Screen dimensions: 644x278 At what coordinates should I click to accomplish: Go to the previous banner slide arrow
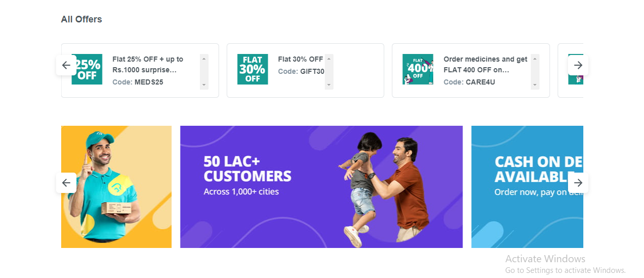click(66, 183)
